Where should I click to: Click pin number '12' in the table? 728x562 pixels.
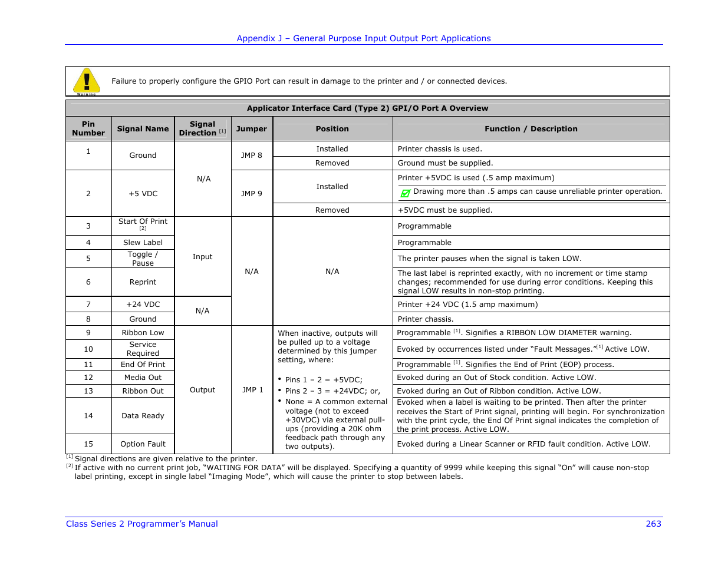88,378
